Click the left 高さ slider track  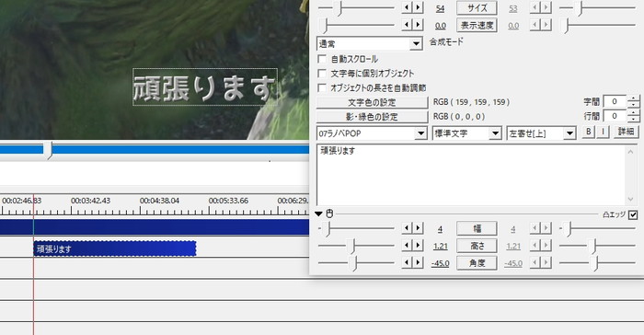point(356,246)
